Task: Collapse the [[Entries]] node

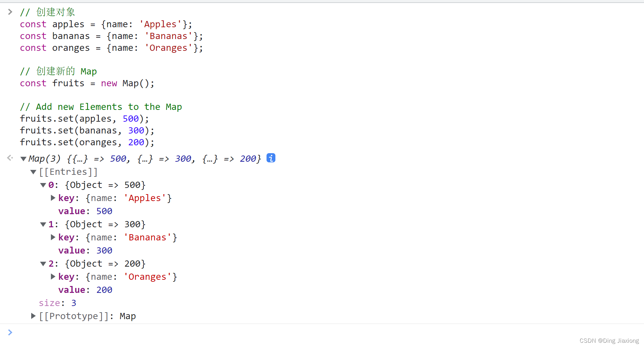Action: point(33,172)
